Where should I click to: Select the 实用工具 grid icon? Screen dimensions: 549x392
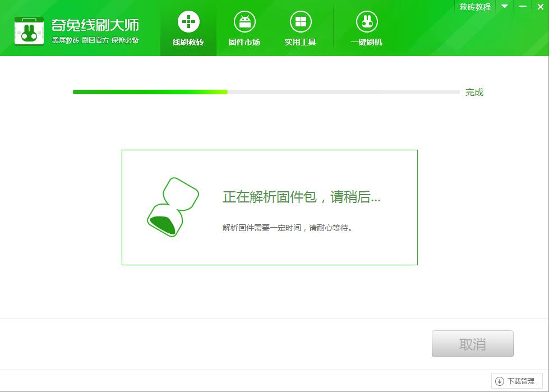[301, 22]
